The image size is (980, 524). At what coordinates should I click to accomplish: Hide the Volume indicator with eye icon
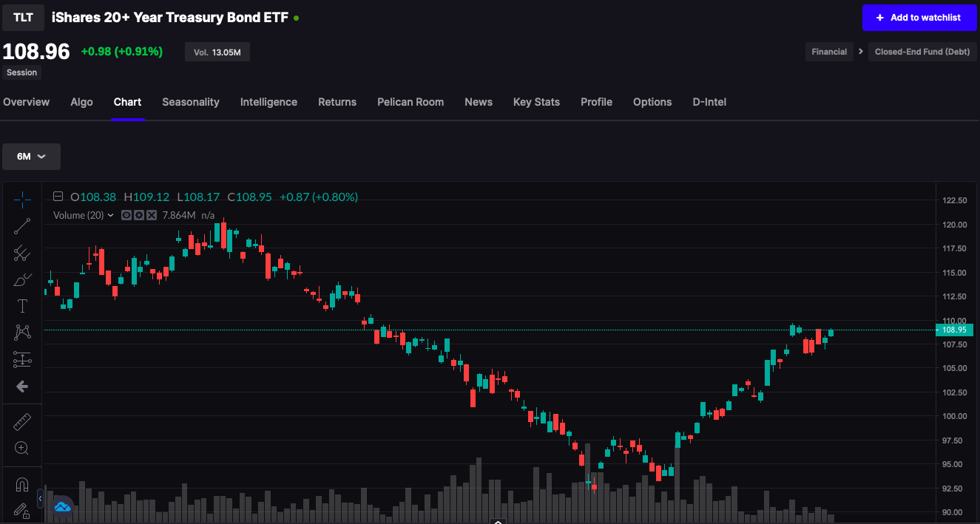click(x=126, y=215)
